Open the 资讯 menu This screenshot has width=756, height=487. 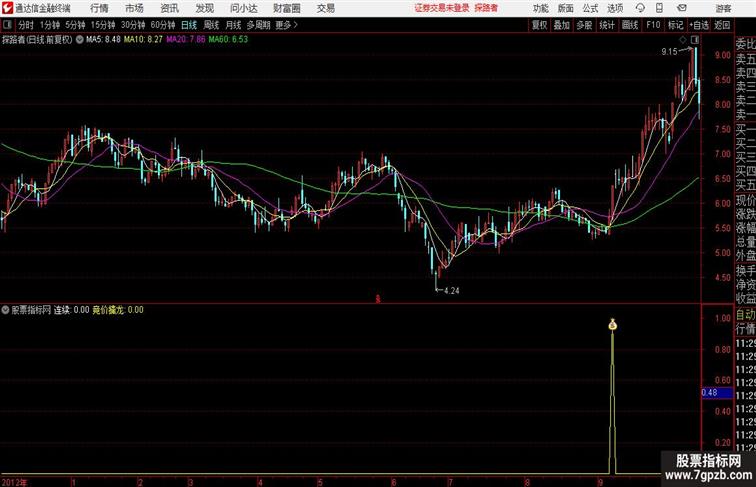tap(170, 8)
